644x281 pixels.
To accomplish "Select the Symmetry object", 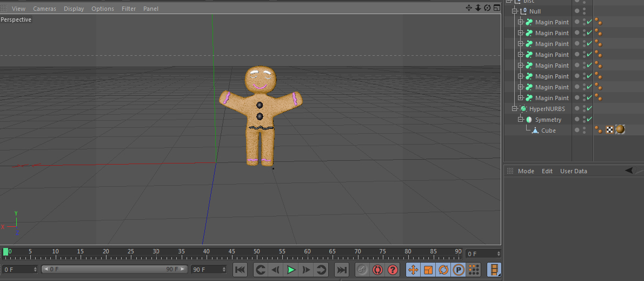I will coord(548,120).
